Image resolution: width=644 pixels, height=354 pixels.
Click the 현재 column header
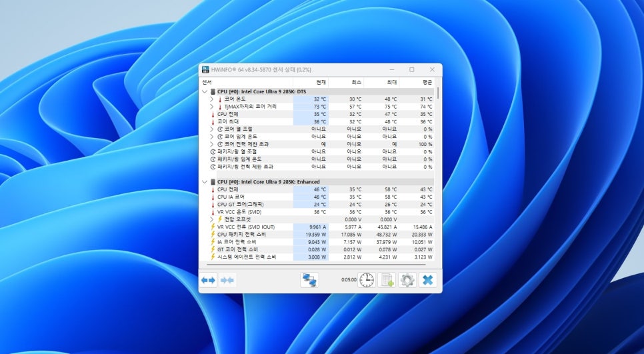tap(321, 82)
